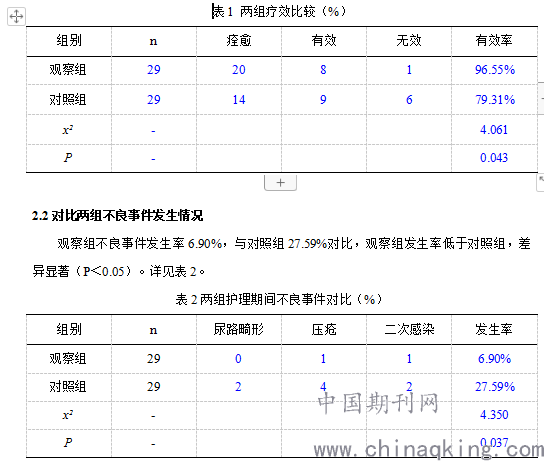The height and width of the screenshot is (461, 544).
Task: Click the heading 2.2 对比两组不良事件发生情况
Action: (117, 216)
